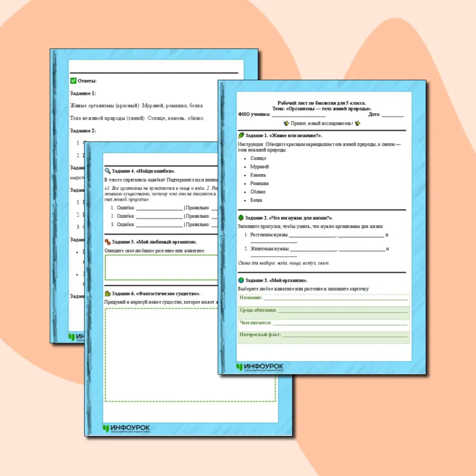
Task: Click the dashed drawing area of Задание 6
Action: pyautogui.click(x=190, y=355)
